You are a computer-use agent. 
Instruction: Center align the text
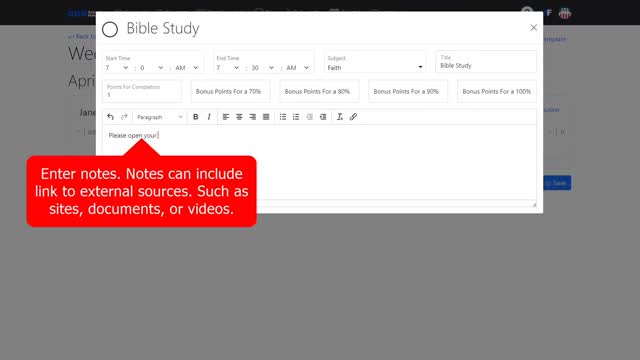[x=239, y=117]
